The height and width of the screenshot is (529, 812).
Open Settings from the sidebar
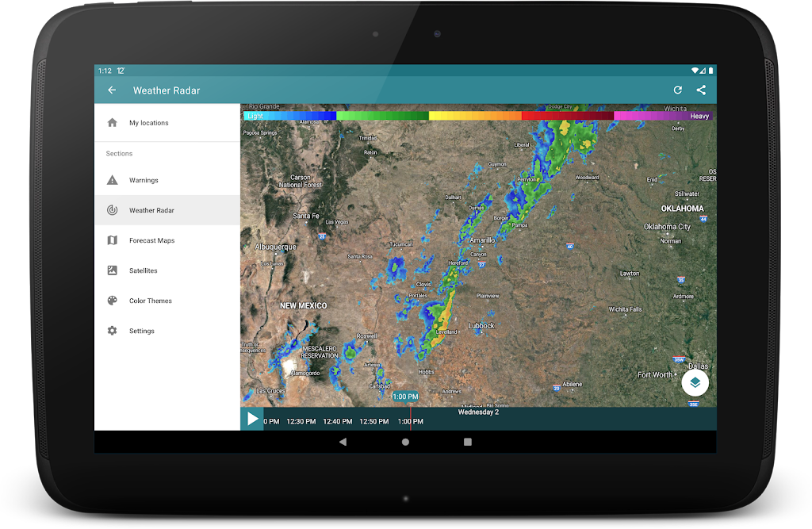coord(167,331)
